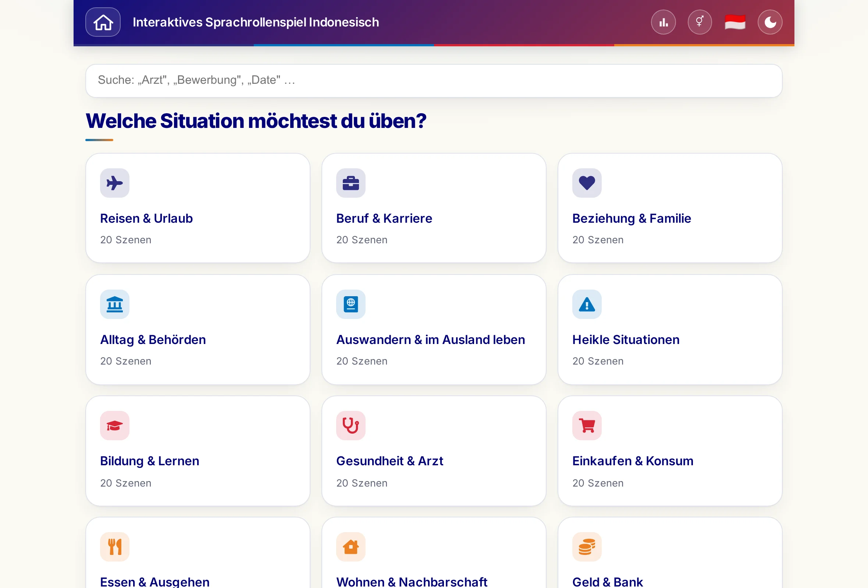The image size is (868, 588).
Task: Open the Essen & Ausgehen title
Action: tap(154, 582)
